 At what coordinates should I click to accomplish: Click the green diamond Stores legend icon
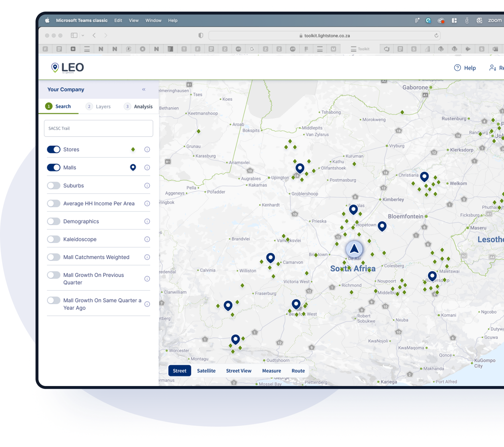click(x=133, y=149)
